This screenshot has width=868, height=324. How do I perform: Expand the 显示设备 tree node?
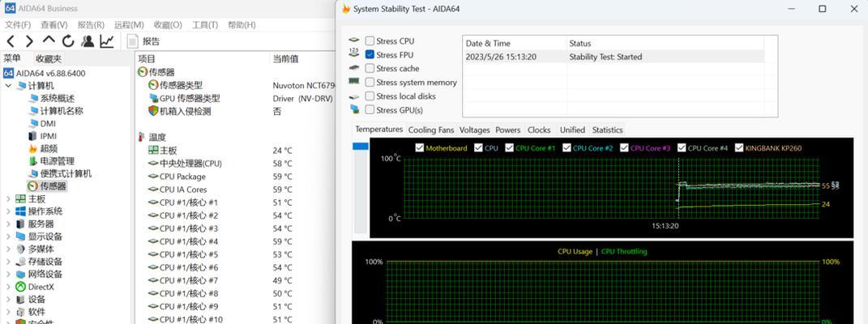(x=8, y=237)
